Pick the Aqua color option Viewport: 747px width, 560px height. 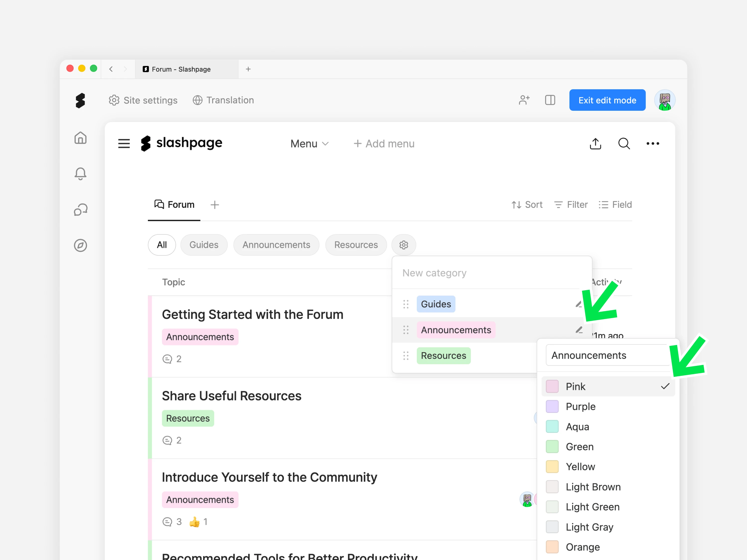click(577, 427)
